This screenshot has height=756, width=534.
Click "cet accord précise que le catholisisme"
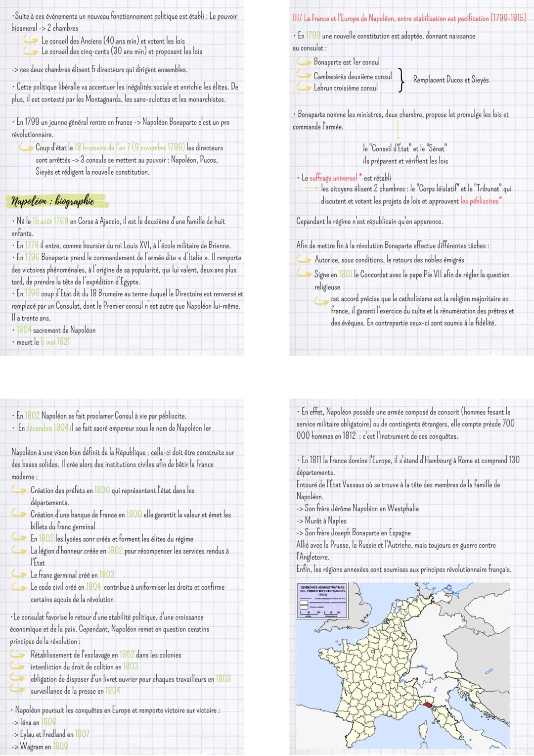(x=422, y=311)
